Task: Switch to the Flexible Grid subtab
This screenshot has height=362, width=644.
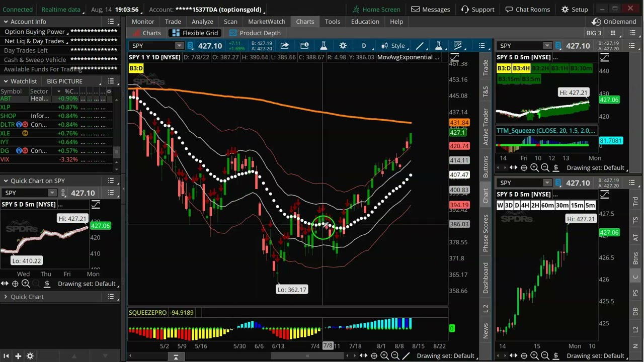Action: coord(195,33)
